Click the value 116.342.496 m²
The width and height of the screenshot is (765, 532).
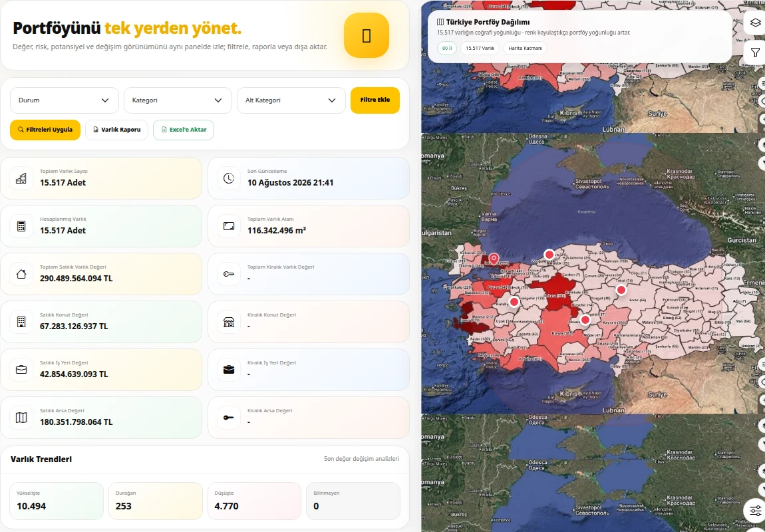tap(277, 231)
